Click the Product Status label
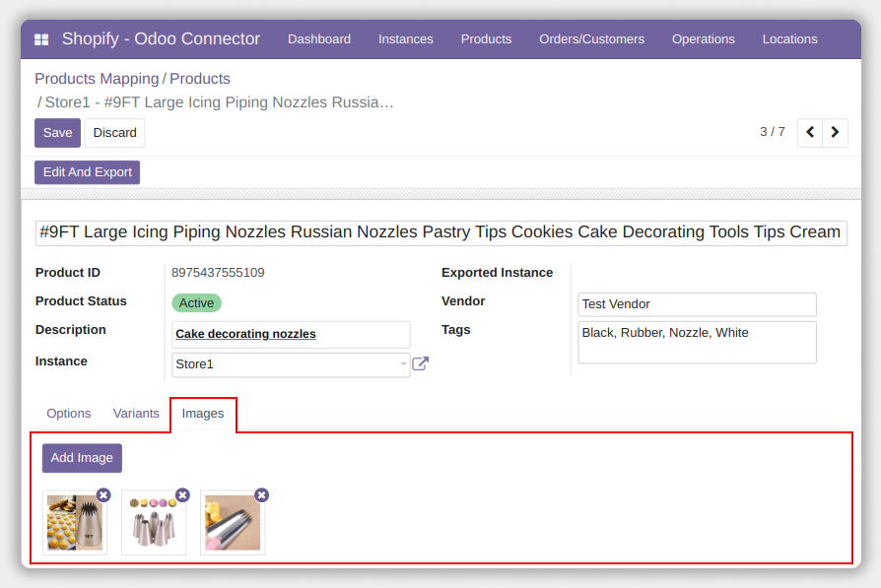Viewport: 881px width, 588px height. [x=81, y=301]
